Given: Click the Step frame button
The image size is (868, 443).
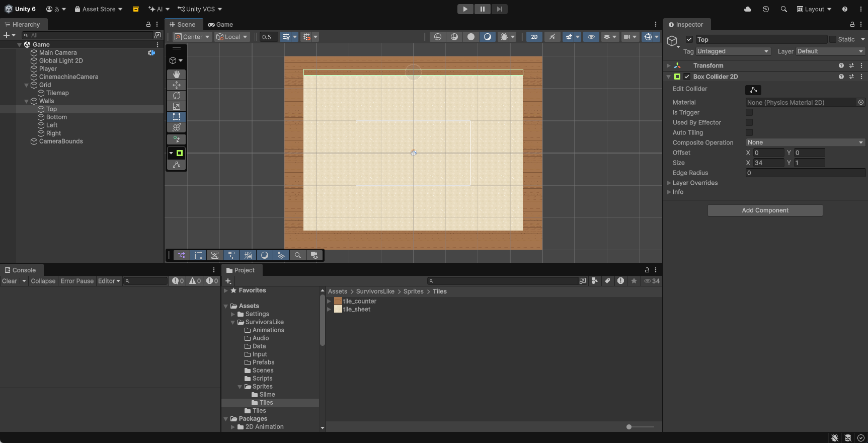Looking at the screenshot, I should click(x=499, y=9).
